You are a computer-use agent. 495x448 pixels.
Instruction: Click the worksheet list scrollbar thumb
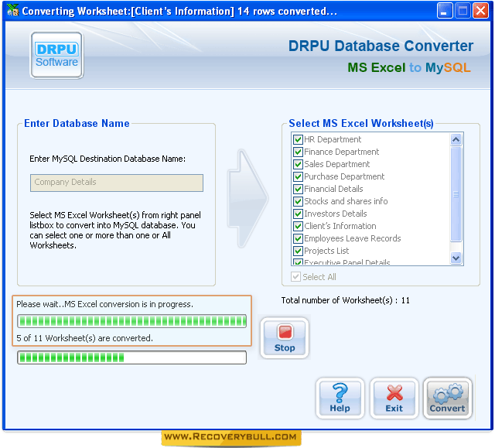(x=456, y=194)
